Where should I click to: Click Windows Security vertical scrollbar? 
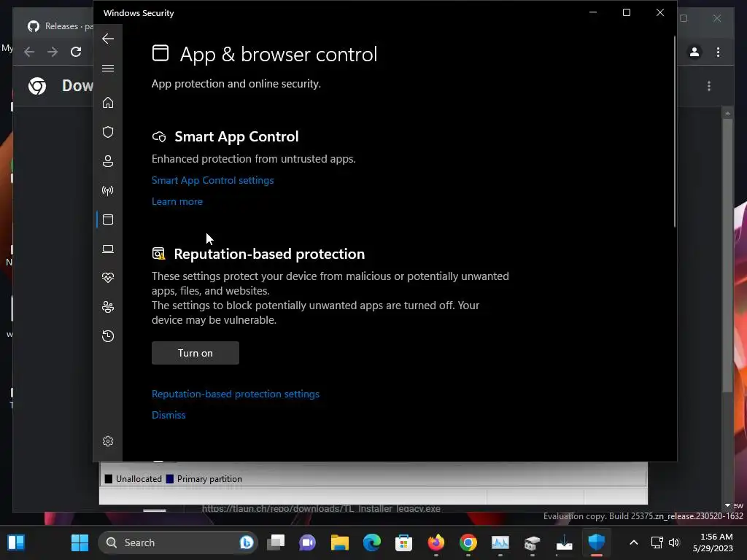(675, 132)
